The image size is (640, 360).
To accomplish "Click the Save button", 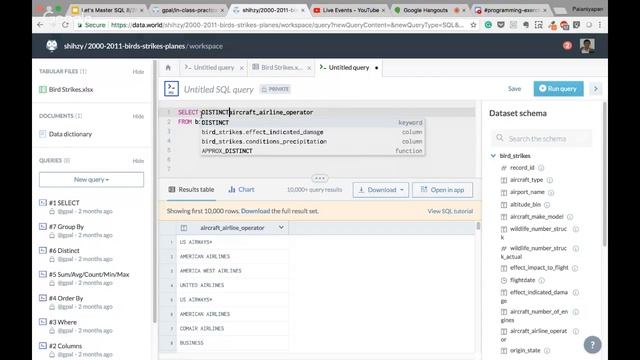I will [514, 89].
